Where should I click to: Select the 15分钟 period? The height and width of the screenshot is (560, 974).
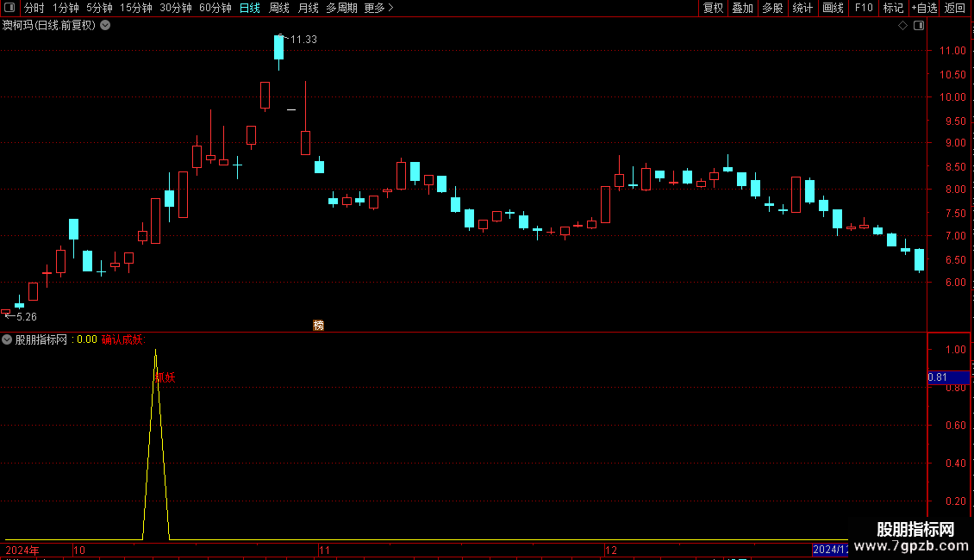[x=136, y=8]
